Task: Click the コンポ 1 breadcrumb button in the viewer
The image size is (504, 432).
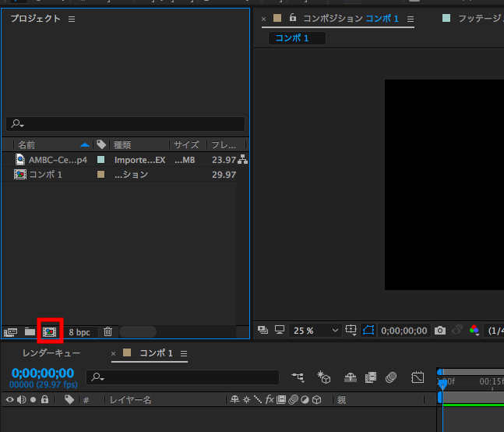Action: (x=297, y=38)
